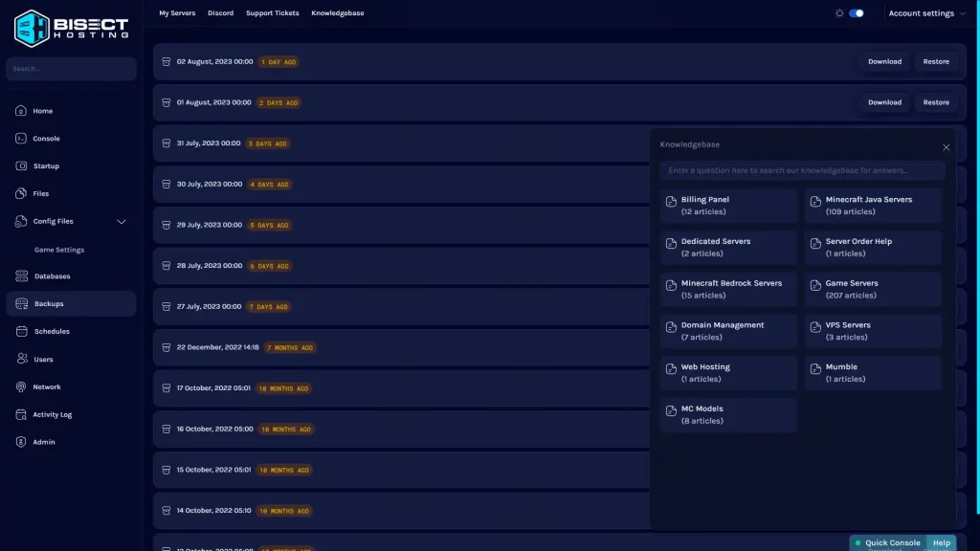This screenshot has width=980, height=551.
Task: Restore the 01 August 2023 backup
Action: coord(936,102)
